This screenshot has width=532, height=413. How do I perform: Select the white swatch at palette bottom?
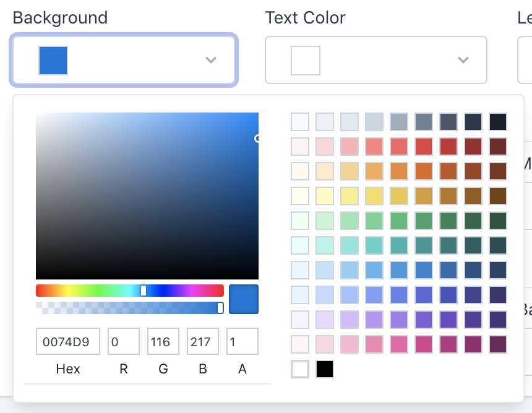300,369
